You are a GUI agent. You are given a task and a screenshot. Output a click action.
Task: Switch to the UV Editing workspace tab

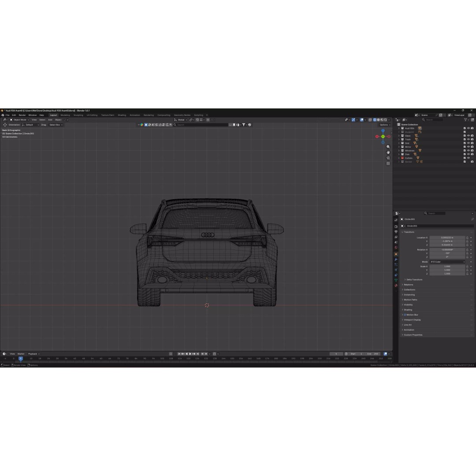pyautogui.click(x=92, y=115)
